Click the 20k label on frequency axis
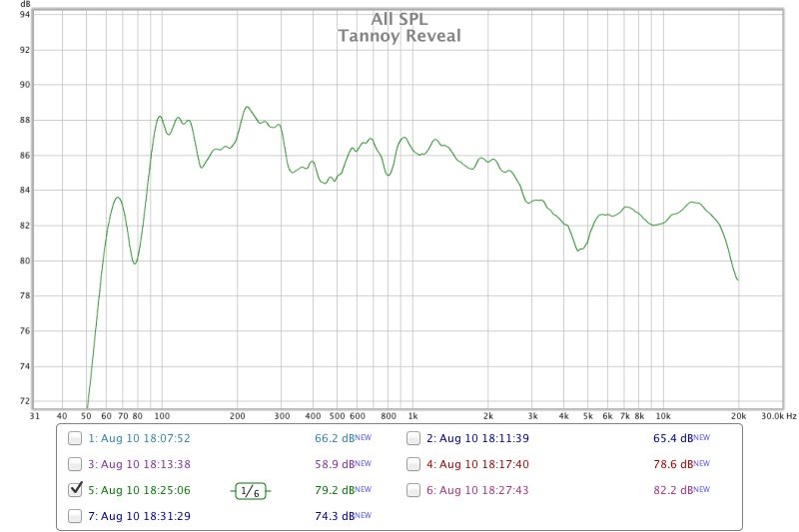 click(738, 415)
